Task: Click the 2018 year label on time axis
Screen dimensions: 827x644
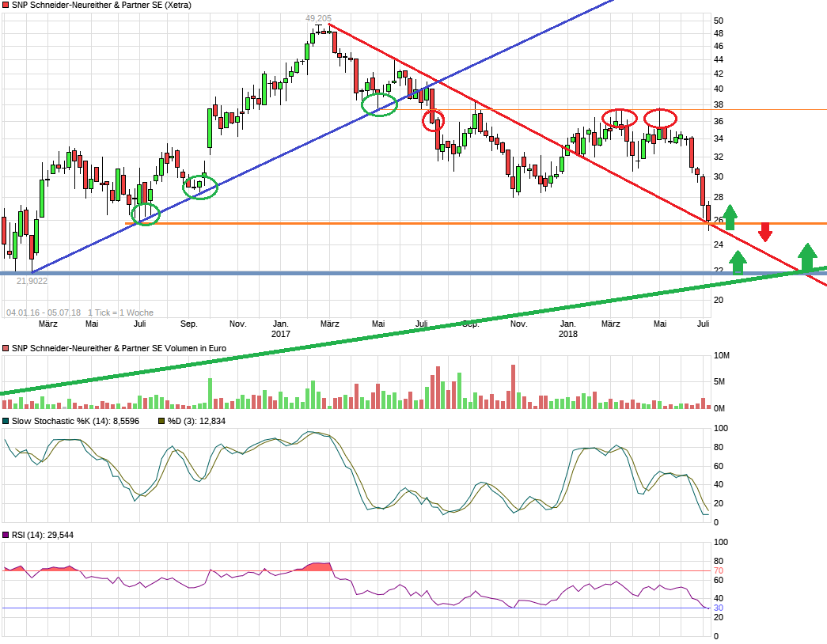Action: tap(568, 334)
